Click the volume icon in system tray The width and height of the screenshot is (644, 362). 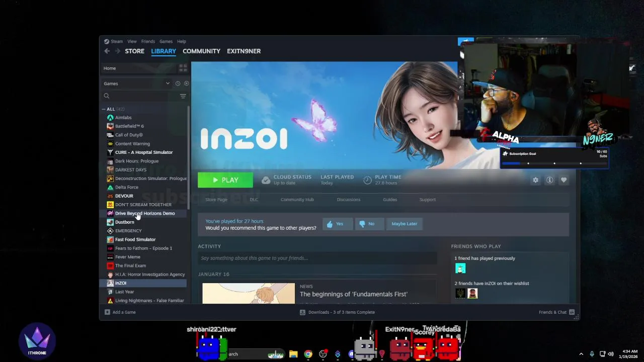[x=611, y=354]
